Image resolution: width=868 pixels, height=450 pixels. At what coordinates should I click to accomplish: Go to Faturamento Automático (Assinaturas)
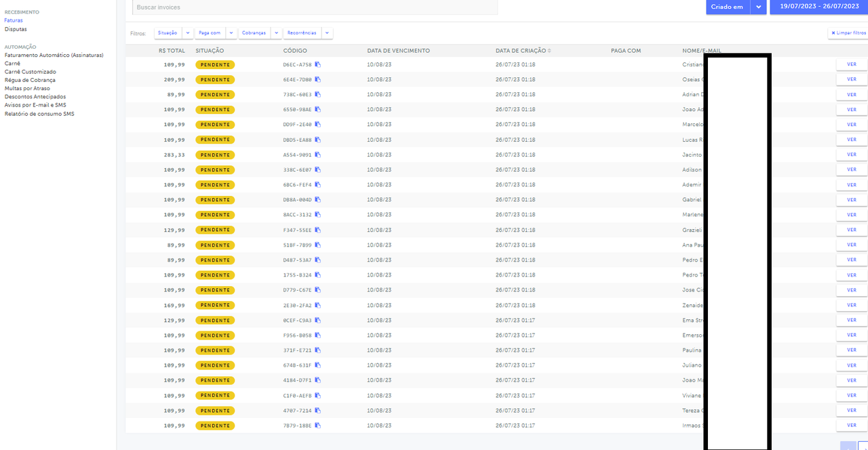[54, 55]
